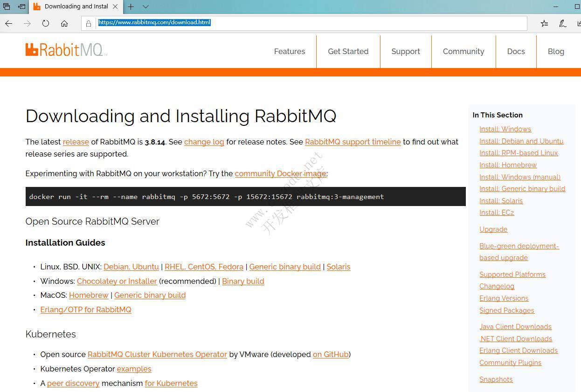The height and width of the screenshot is (392, 581).
Task: Click the Chocolatey or Installer link
Action: pyautogui.click(x=117, y=281)
